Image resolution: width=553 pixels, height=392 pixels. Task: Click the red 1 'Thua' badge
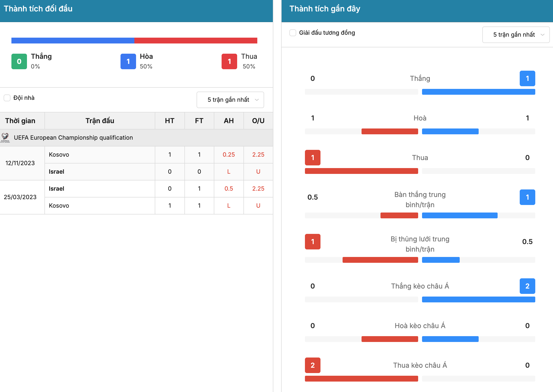(229, 61)
